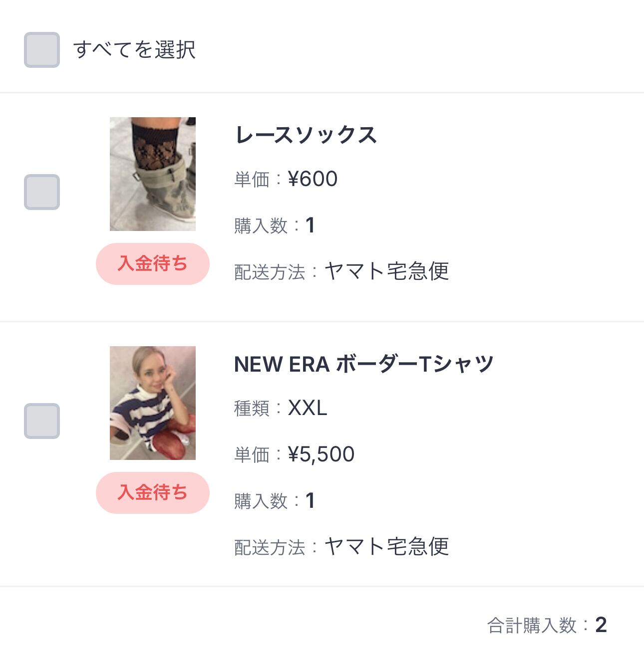The height and width of the screenshot is (653, 644).
Task: Click ヤマト宅急便 for the lace socks
Action: (x=387, y=272)
